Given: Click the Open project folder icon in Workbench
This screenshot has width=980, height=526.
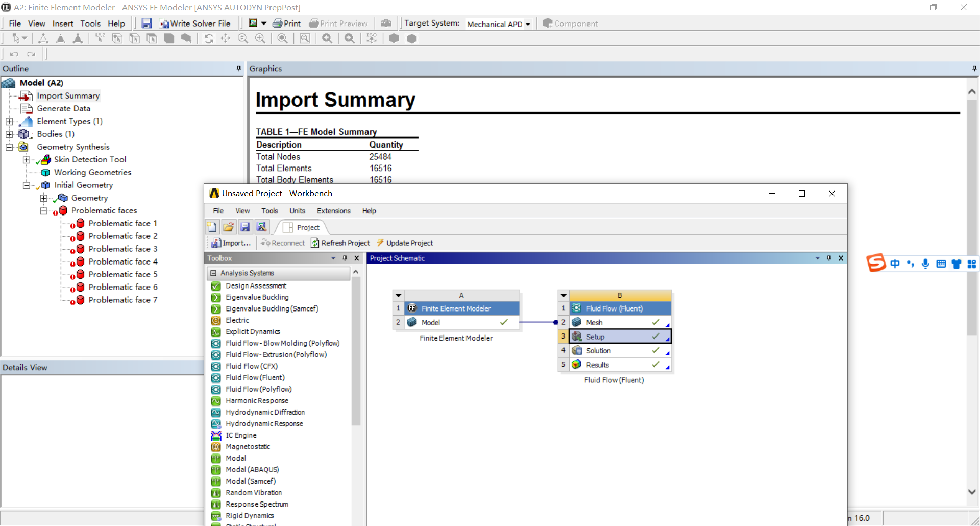Looking at the screenshot, I should tap(229, 227).
